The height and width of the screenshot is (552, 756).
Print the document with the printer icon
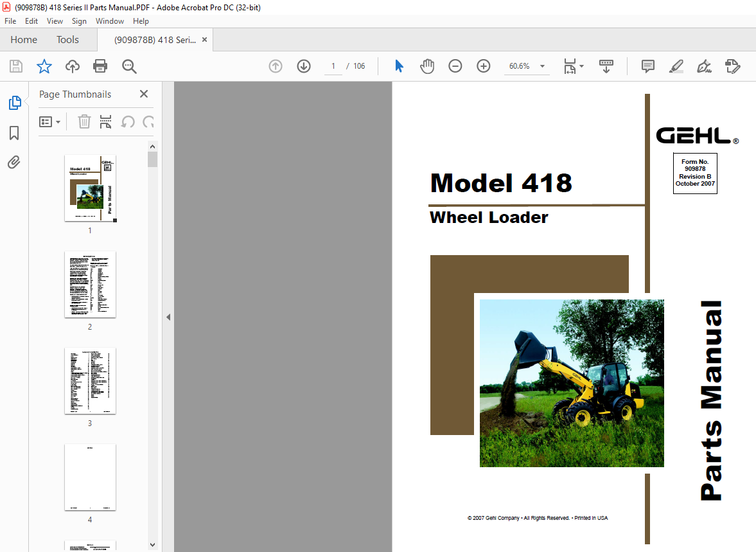(x=100, y=66)
